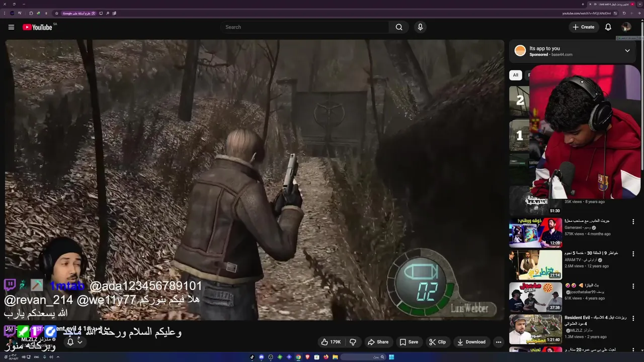Image resolution: width=644 pixels, height=362 pixels.
Task: Expand the notification preference chevron
Action: pyautogui.click(x=79, y=342)
